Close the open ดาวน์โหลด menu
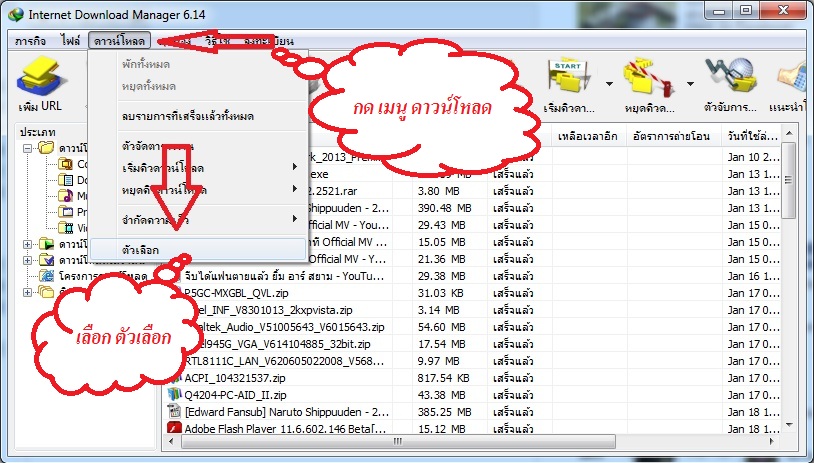Screen dimensions: 814x463 [x=119, y=40]
